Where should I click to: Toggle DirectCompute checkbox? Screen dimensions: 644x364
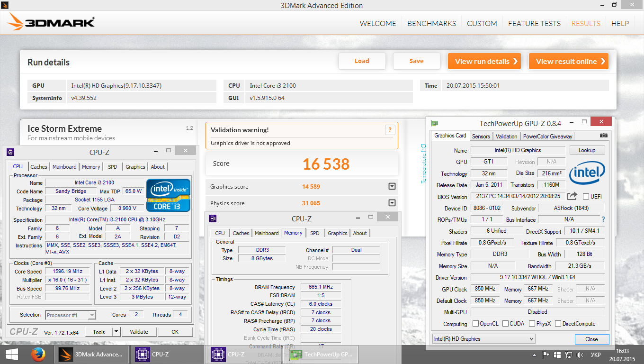[x=558, y=324]
